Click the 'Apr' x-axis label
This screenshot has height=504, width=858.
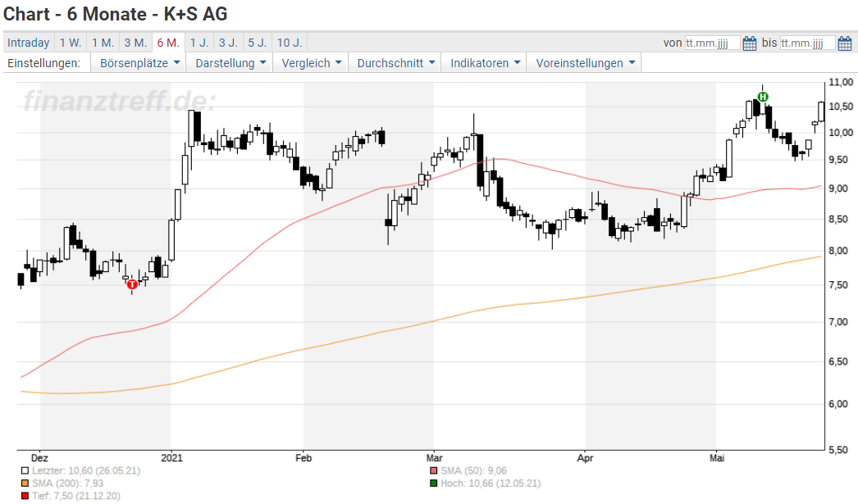coord(585,458)
